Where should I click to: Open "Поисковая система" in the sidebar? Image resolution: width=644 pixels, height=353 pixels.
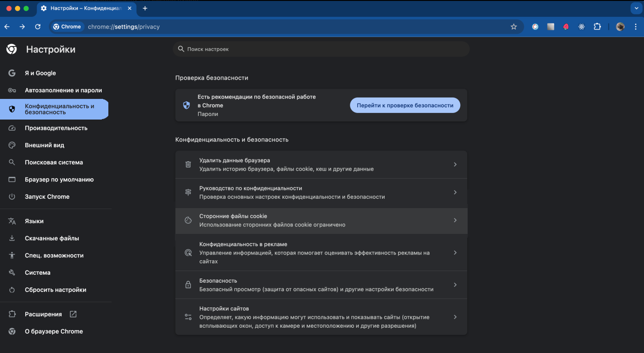[x=53, y=163]
